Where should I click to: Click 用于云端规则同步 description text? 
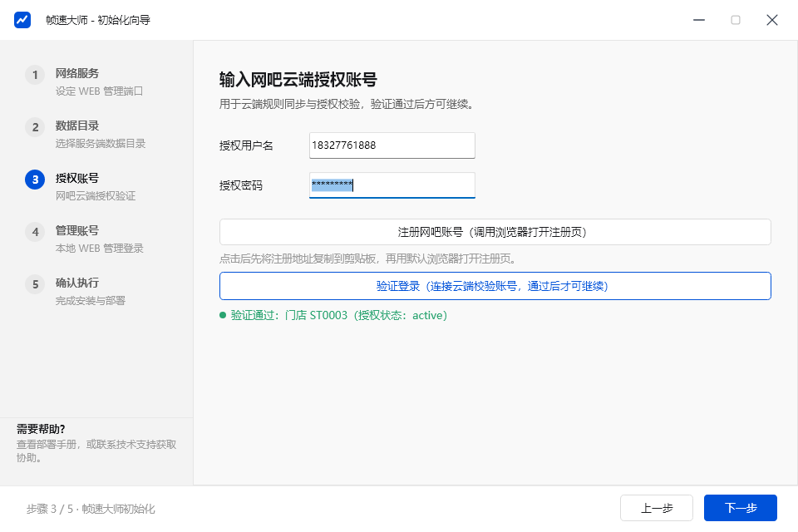coord(347,105)
